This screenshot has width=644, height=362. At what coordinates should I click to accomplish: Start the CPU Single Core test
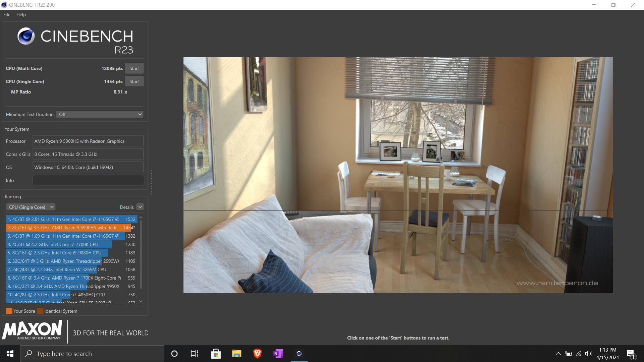point(134,81)
